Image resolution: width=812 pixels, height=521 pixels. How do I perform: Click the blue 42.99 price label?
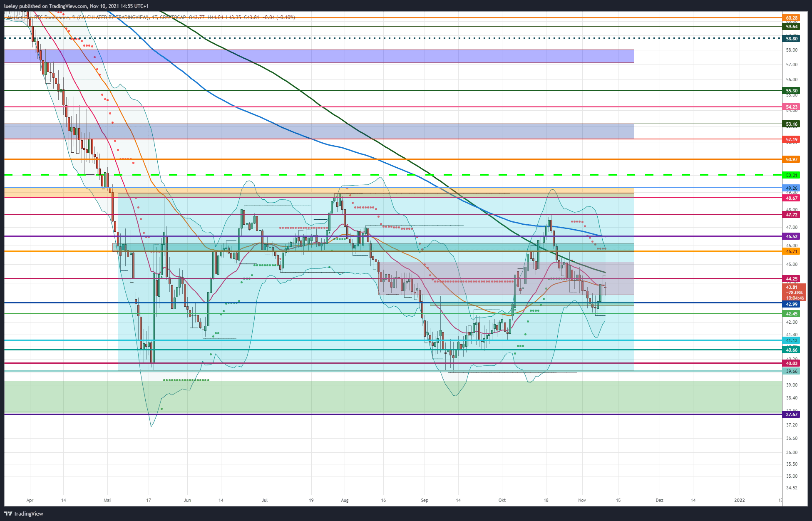792,304
